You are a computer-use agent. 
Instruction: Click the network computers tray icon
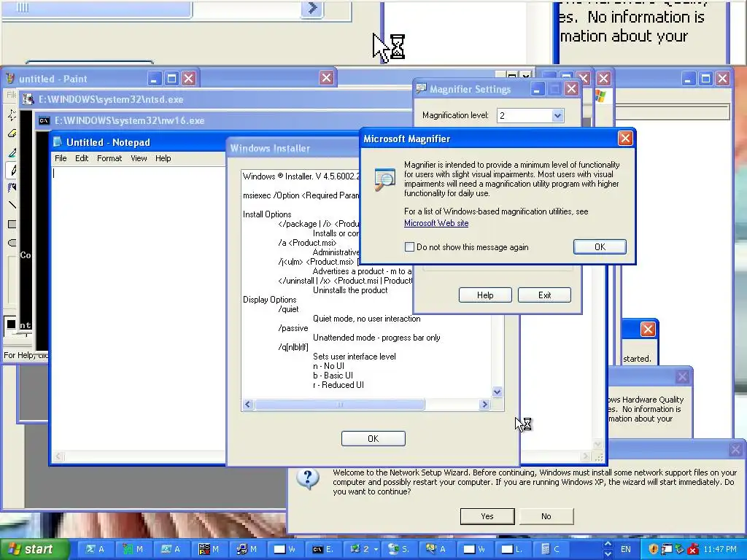tap(666, 549)
